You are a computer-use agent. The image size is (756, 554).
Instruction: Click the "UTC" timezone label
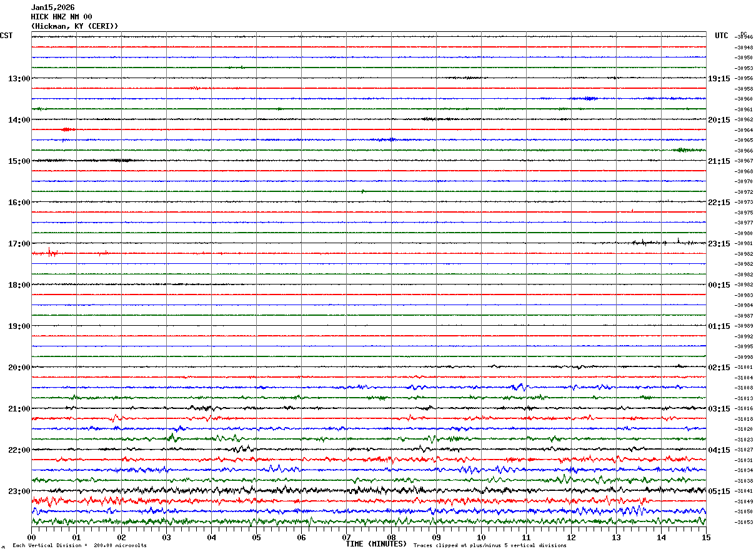pos(722,36)
